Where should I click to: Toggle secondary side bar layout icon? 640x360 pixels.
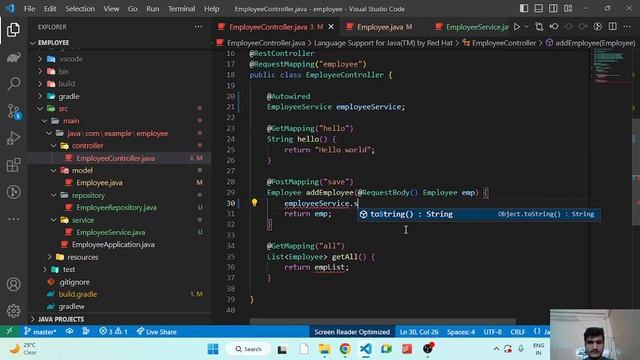pyautogui.click(x=553, y=9)
